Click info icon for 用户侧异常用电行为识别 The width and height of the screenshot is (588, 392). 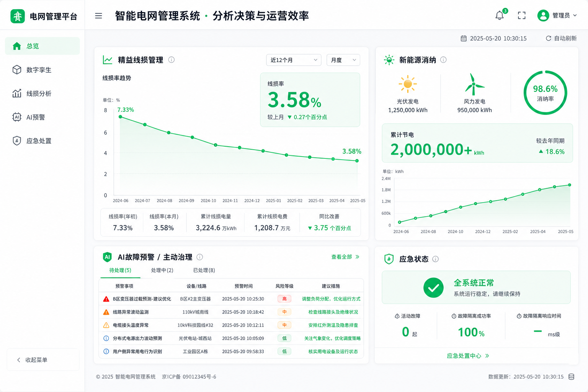point(106,351)
